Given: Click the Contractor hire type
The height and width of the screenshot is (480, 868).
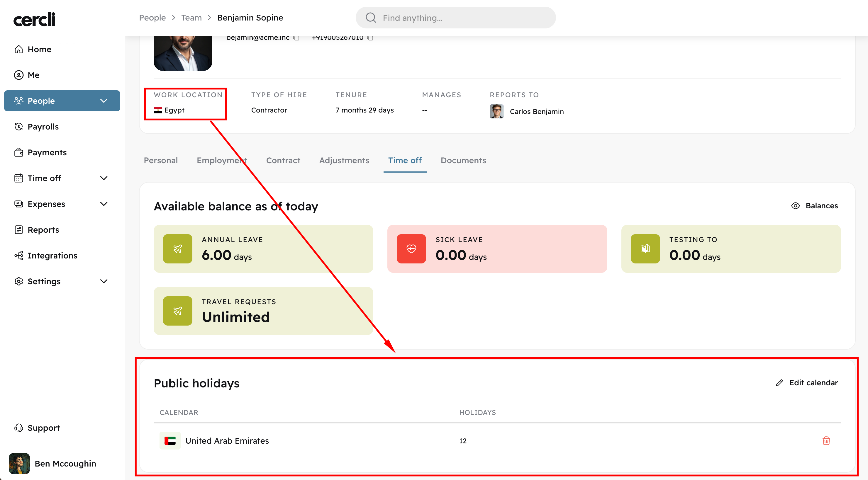Looking at the screenshot, I should [269, 110].
